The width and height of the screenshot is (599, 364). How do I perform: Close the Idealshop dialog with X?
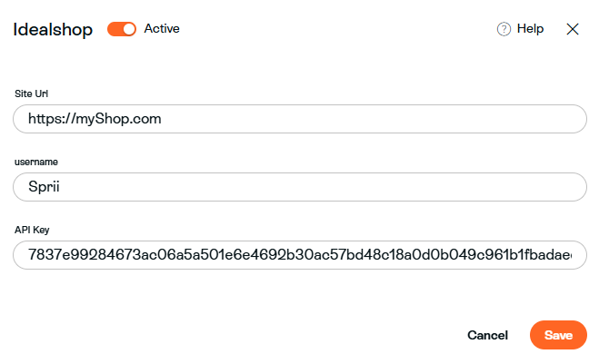click(573, 29)
